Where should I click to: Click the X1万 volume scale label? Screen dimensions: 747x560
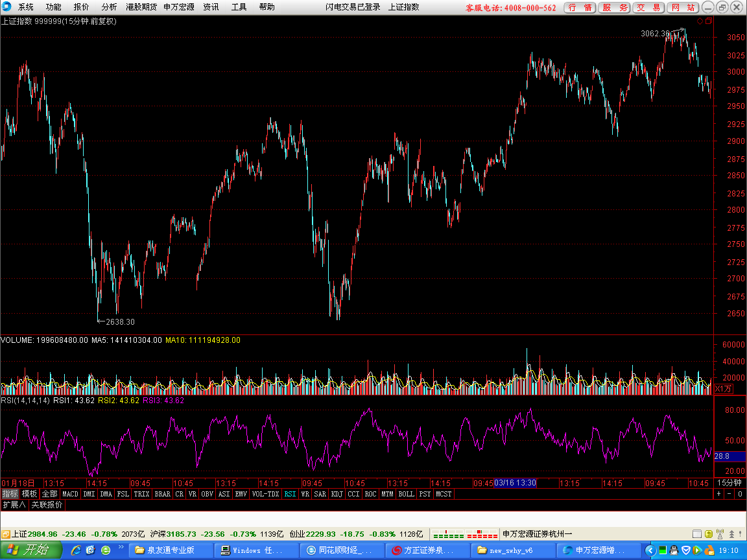click(x=723, y=389)
